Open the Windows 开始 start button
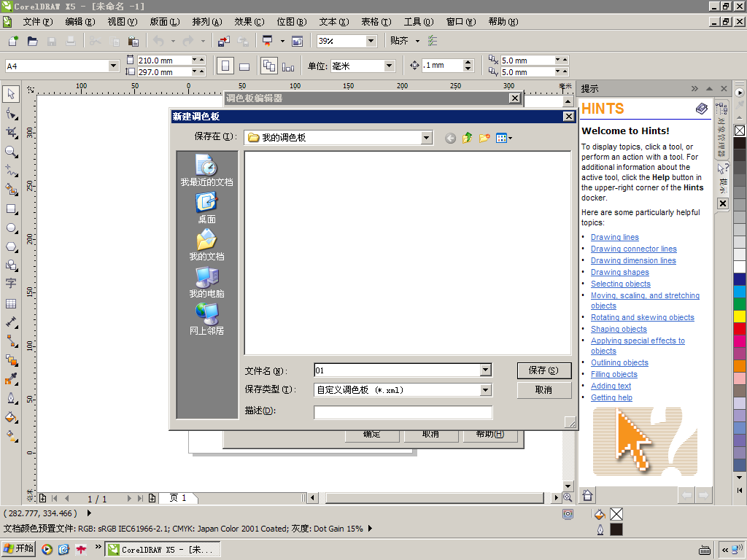The width and height of the screenshot is (747, 560). click(x=18, y=548)
